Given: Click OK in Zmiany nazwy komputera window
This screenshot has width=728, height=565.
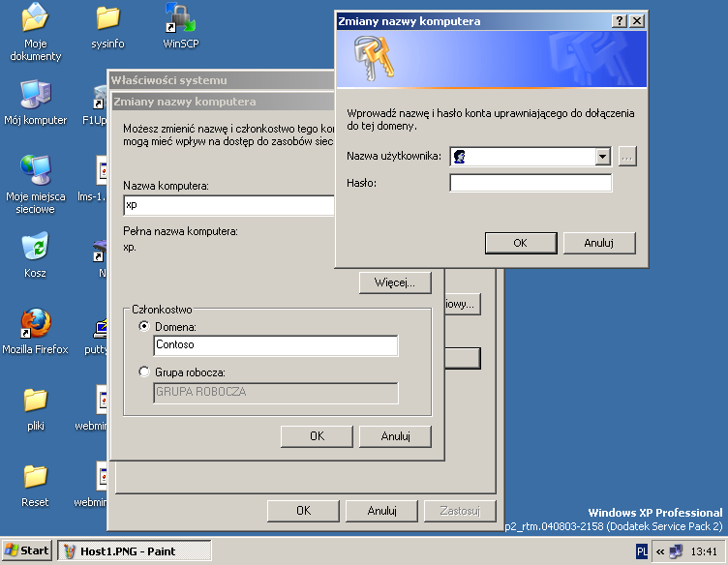Looking at the screenshot, I should [317, 436].
